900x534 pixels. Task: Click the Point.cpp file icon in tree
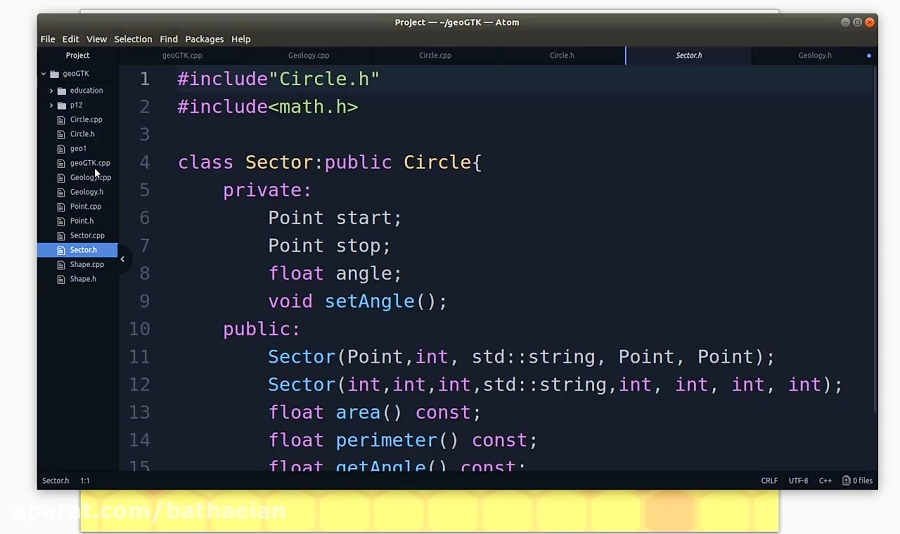click(x=61, y=207)
